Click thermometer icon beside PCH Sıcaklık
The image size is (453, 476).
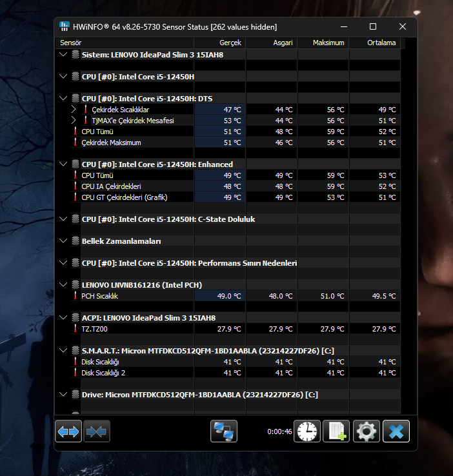tap(75, 295)
